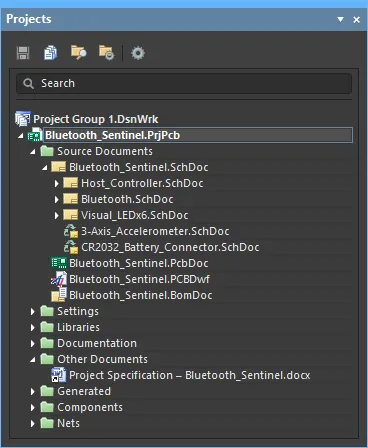The height and width of the screenshot is (448, 368).
Task: Expand the Libraries folder
Action: coord(33,327)
